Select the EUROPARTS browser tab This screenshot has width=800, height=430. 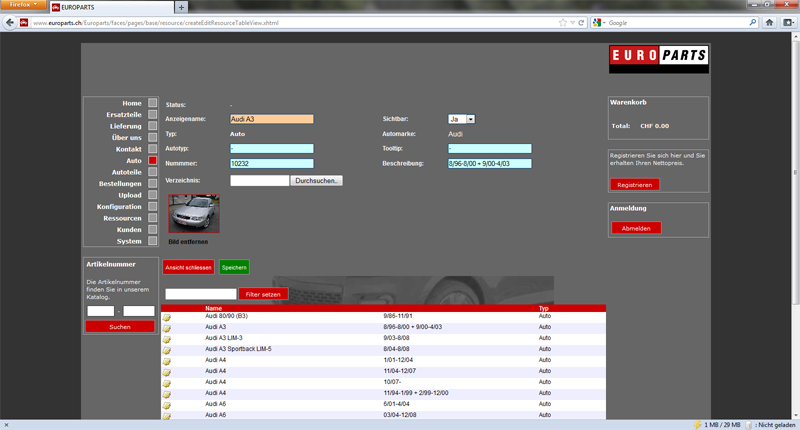coord(112,7)
